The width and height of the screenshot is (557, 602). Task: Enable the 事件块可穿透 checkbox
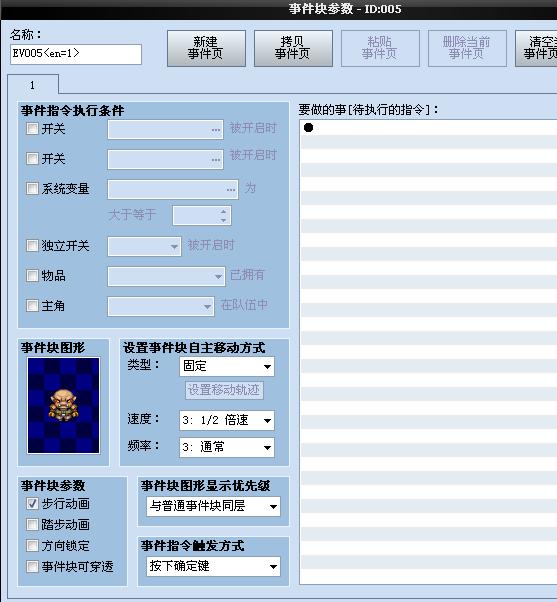point(32,566)
